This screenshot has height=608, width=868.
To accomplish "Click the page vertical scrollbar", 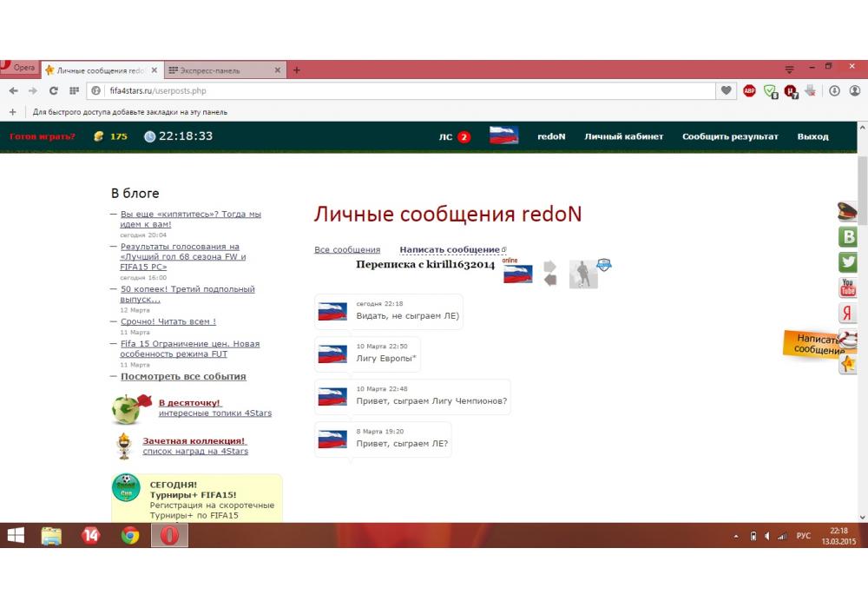I will click(x=862, y=261).
